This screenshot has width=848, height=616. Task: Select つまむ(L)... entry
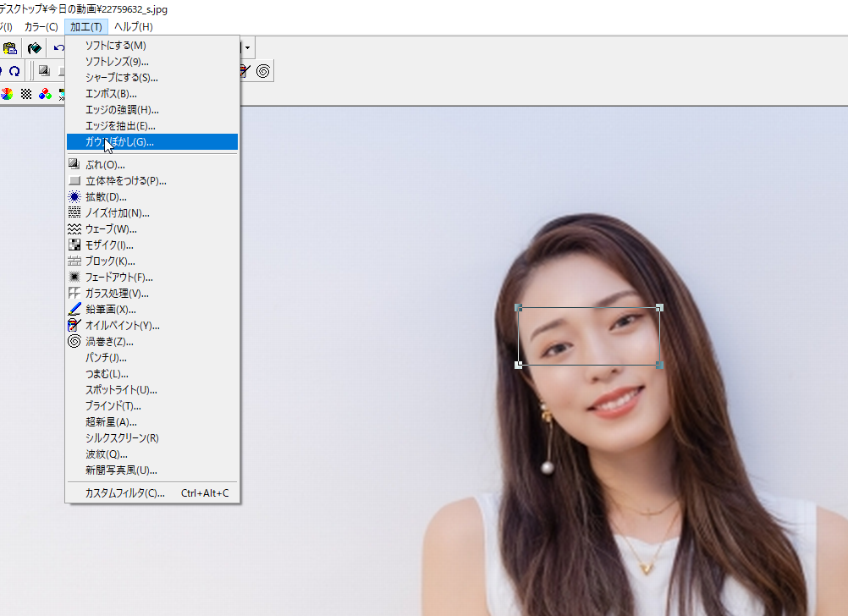coord(152,374)
